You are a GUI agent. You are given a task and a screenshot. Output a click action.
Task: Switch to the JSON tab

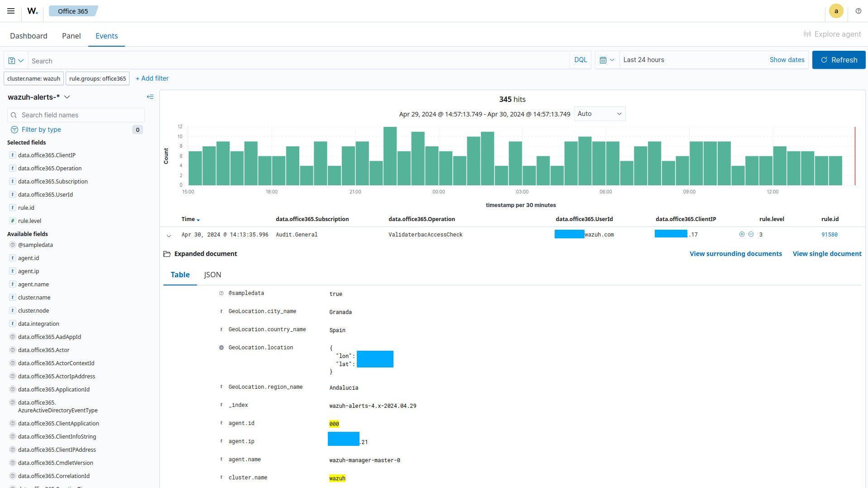tap(213, 275)
